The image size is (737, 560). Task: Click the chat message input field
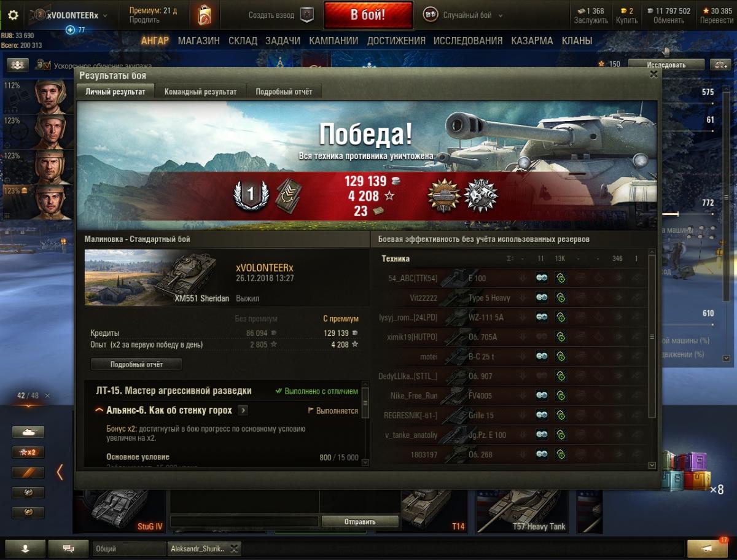coord(244,522)
